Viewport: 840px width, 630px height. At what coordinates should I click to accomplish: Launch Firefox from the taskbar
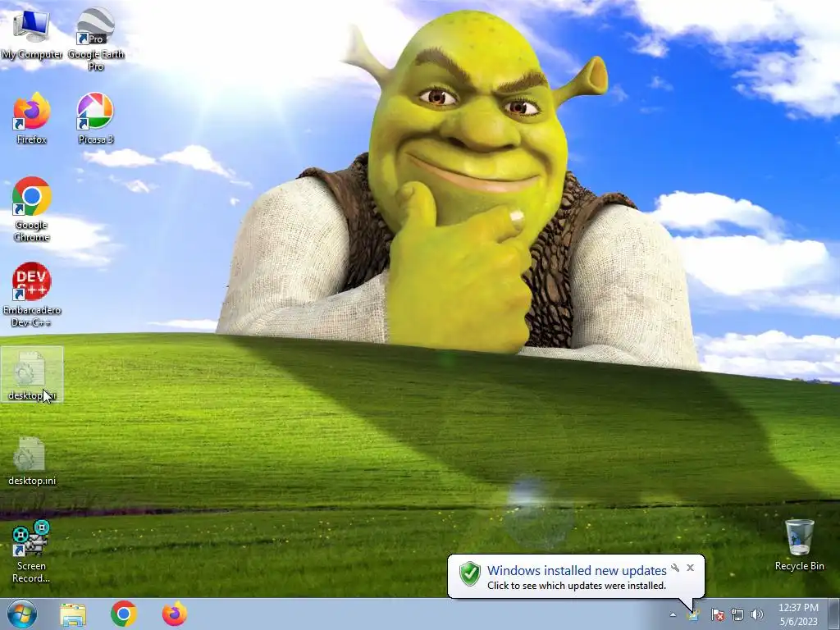point(175,614)
